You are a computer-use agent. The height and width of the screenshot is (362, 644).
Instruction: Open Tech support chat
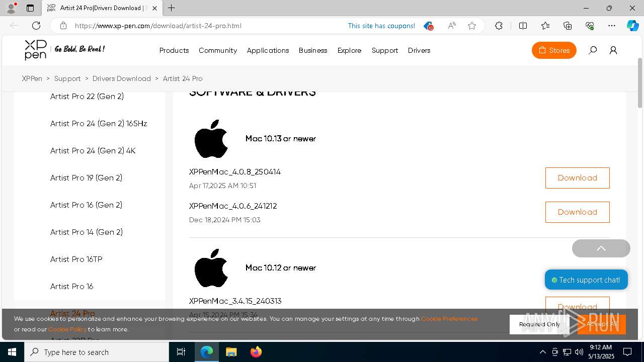point(586,280)
